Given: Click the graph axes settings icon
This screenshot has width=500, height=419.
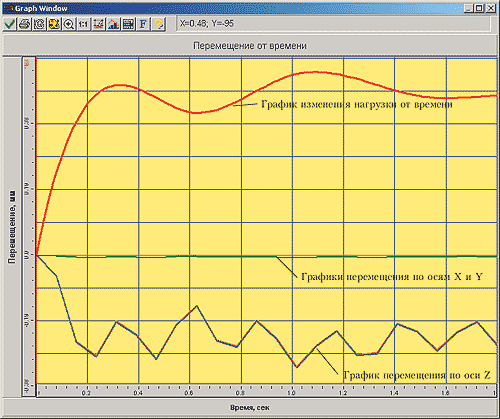Looking at the screenshot, I should pyautogui.click(x=99, y=24).
